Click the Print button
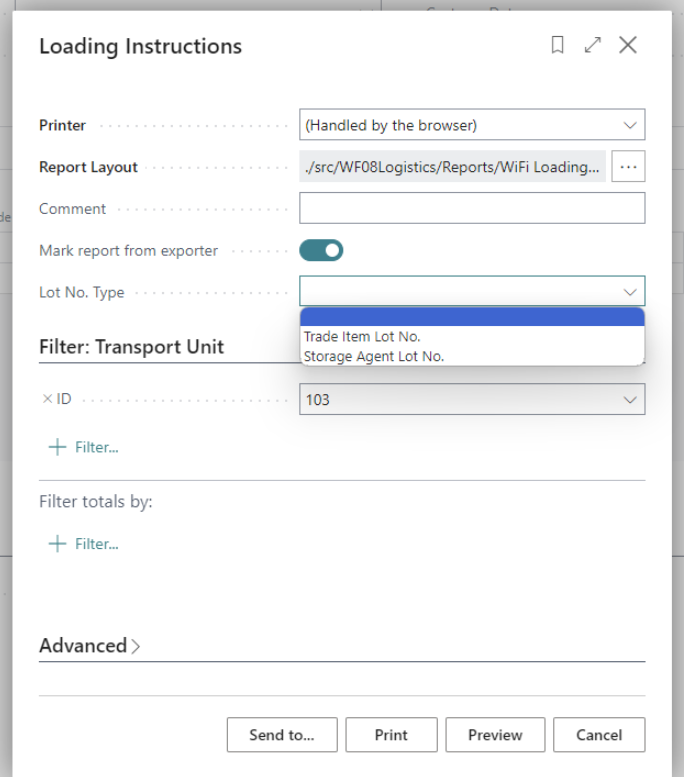The width and height of the screenshot is (684, 777). pos(391,735)
